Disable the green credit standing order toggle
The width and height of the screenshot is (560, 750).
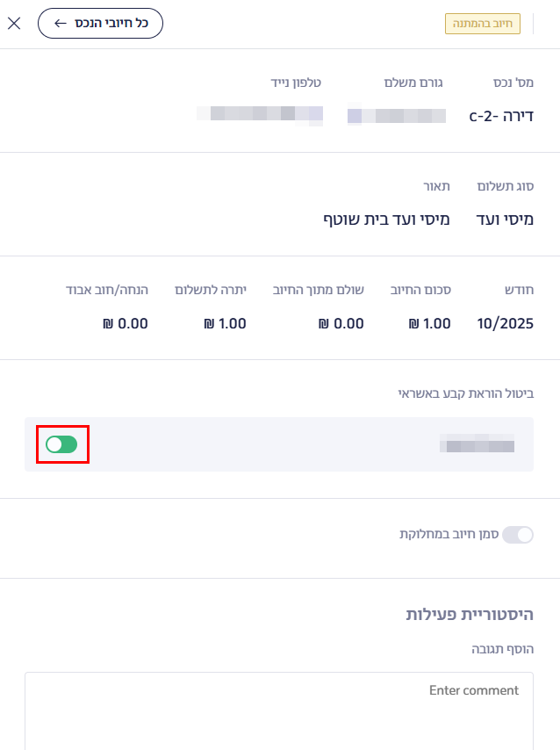coord(61,444)
